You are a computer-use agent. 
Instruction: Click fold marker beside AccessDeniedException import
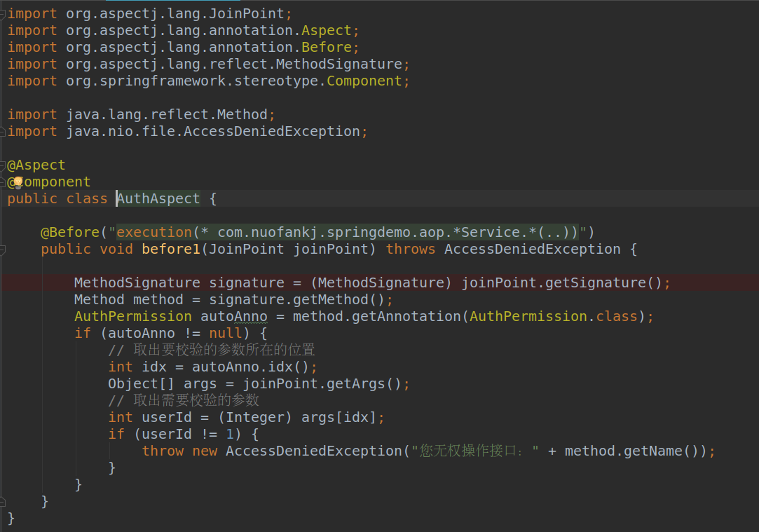click(4, 131)
